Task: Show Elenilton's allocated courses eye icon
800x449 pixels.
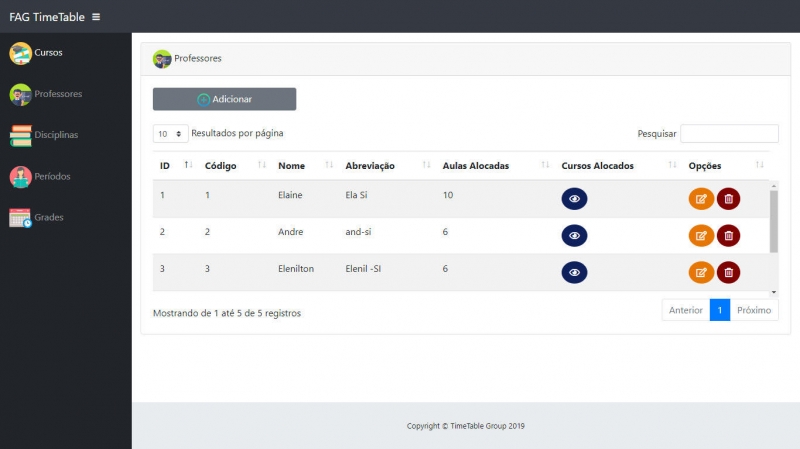Action: 574,272
